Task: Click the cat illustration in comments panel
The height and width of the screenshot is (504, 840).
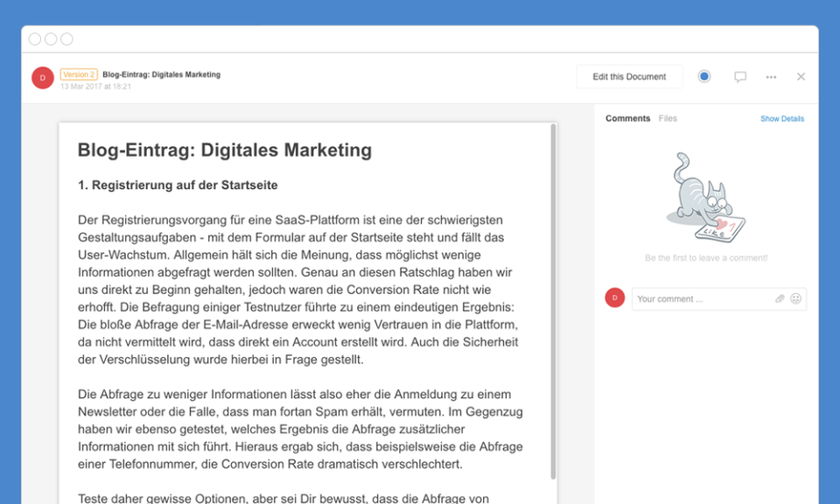Action: coord(705,198)
